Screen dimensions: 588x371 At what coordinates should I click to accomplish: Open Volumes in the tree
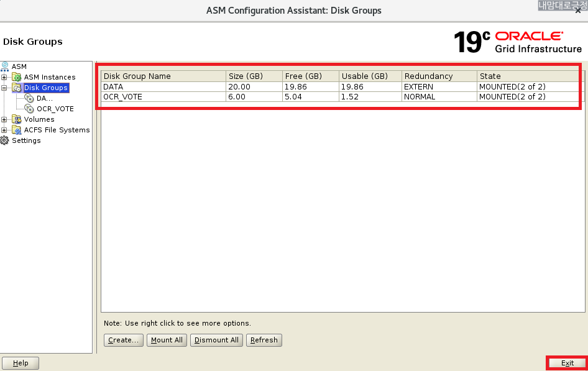39,119
